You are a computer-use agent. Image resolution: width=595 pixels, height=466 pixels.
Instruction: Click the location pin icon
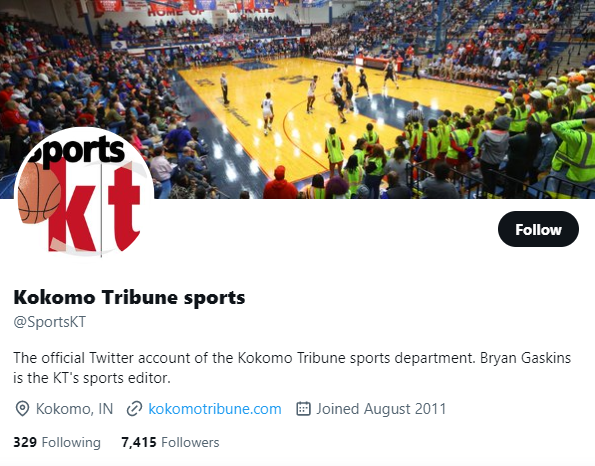pos(22,409)
